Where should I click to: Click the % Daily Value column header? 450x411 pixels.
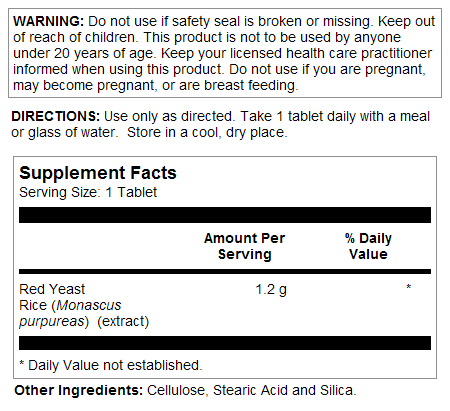point(368,246)
